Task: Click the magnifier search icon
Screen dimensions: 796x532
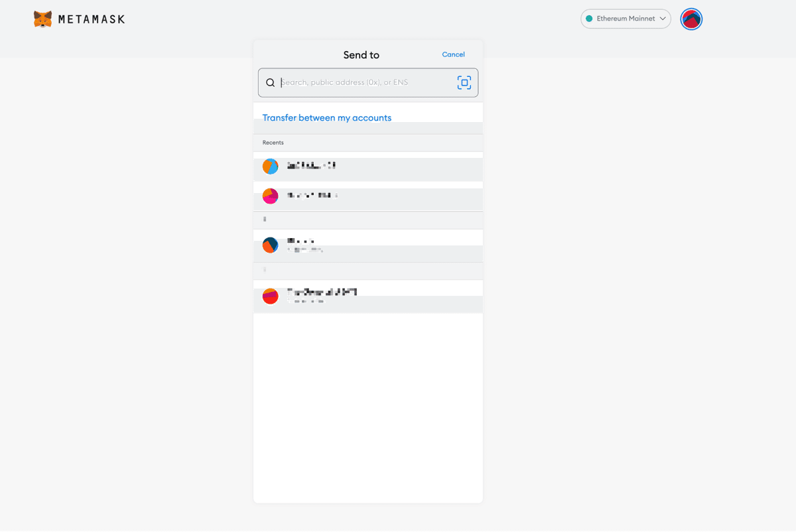Action: coord(270,83)
